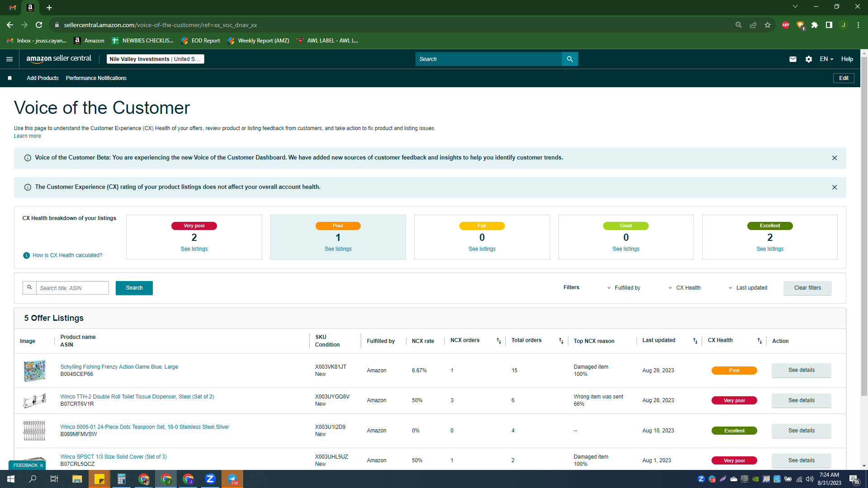Open the EOD Report bookmark
The width and height of the screenshot is (868, 488).
pyautogui.click(x=201, y=41)
